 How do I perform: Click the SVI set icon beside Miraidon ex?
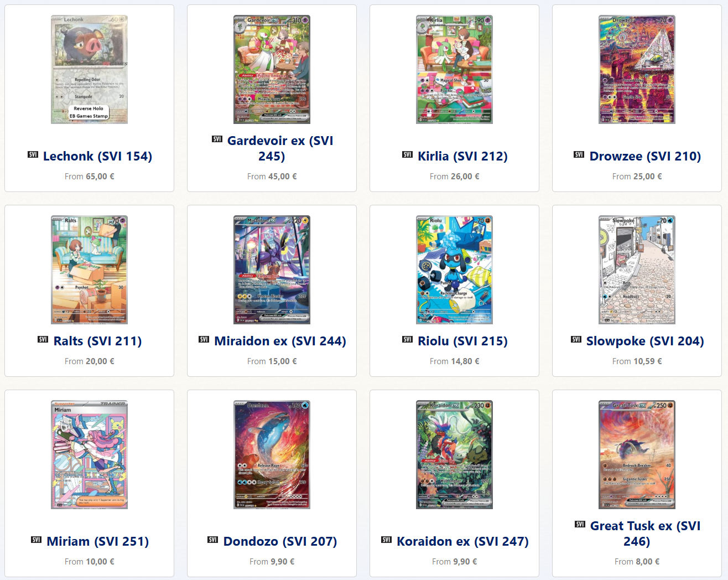coord(204,339)
